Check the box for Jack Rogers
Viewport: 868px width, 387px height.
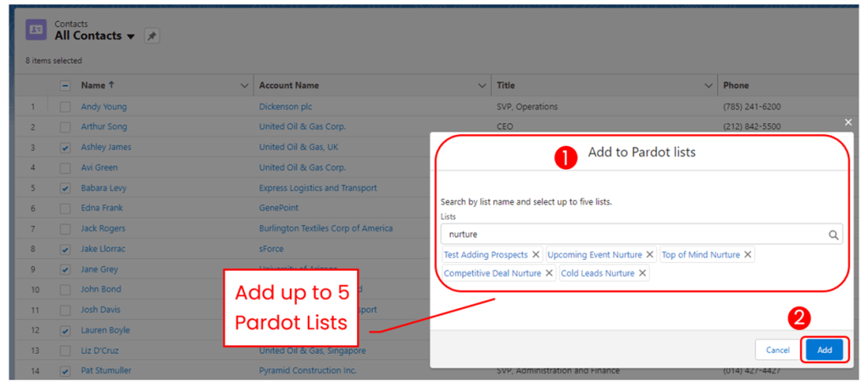[65, 228]
